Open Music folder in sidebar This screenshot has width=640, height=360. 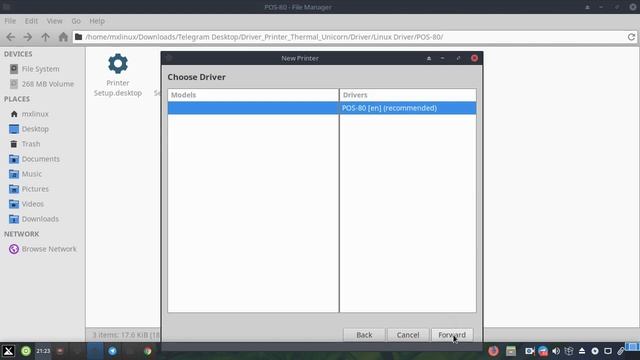(x=32, y=174)
